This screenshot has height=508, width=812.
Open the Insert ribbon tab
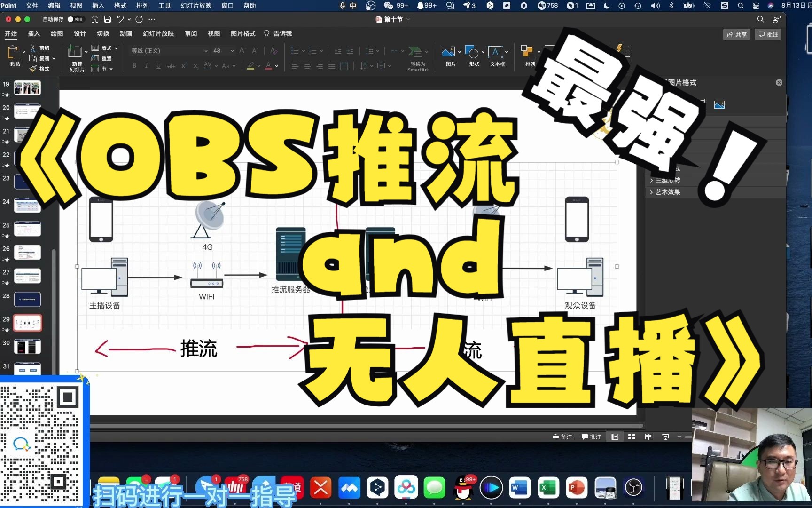[x=34, y=33]
